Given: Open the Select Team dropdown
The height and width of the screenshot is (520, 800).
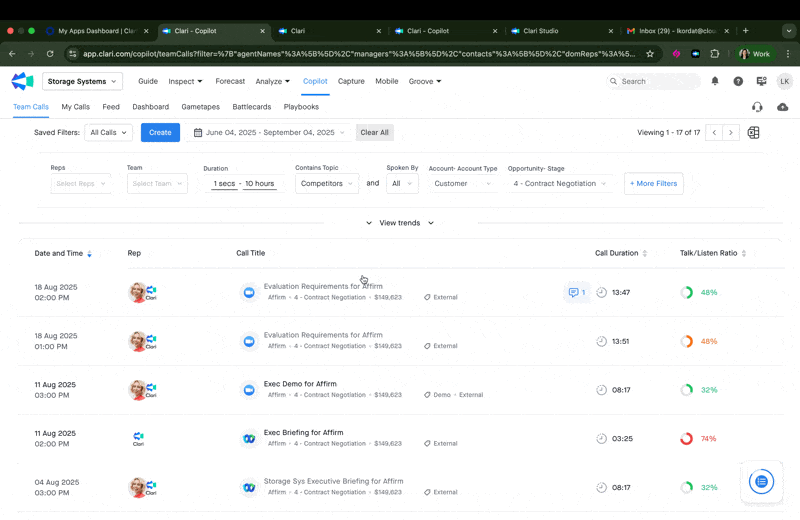Looking at the screenshot, I should pos(157,184).
